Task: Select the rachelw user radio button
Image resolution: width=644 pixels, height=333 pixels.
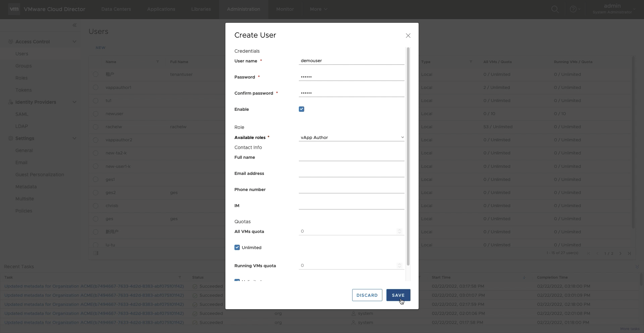Action: tap(96, 127)
